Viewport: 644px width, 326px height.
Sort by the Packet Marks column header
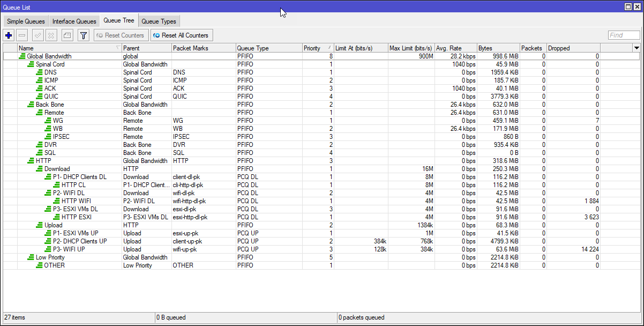click(x=203, y=48)
